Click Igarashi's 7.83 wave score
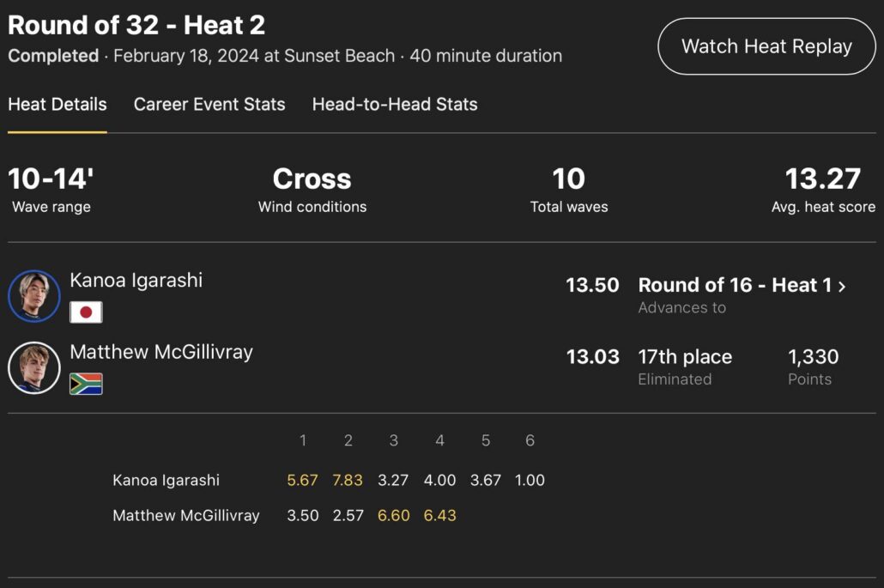884x588 pixels. tap(348, 480)
